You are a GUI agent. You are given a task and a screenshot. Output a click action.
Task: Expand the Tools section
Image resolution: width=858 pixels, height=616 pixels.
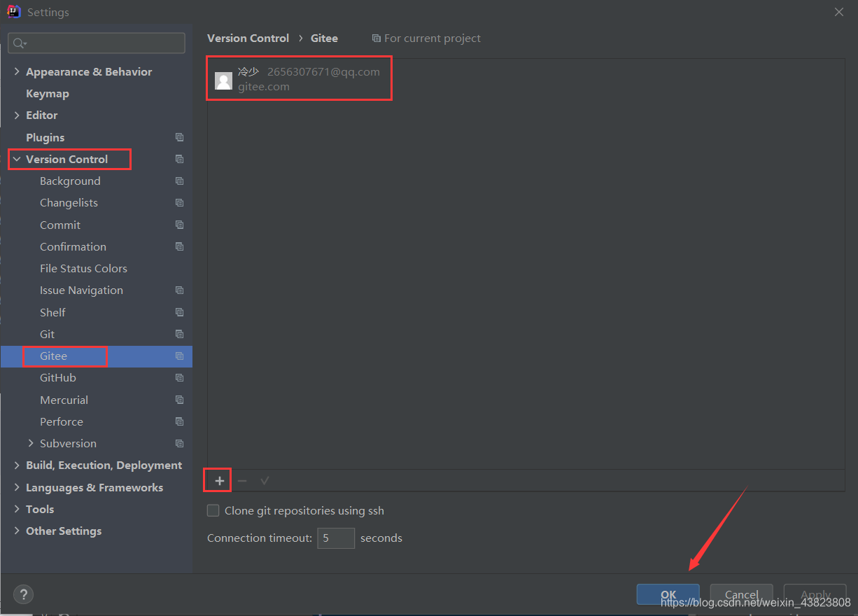(17, 509)
